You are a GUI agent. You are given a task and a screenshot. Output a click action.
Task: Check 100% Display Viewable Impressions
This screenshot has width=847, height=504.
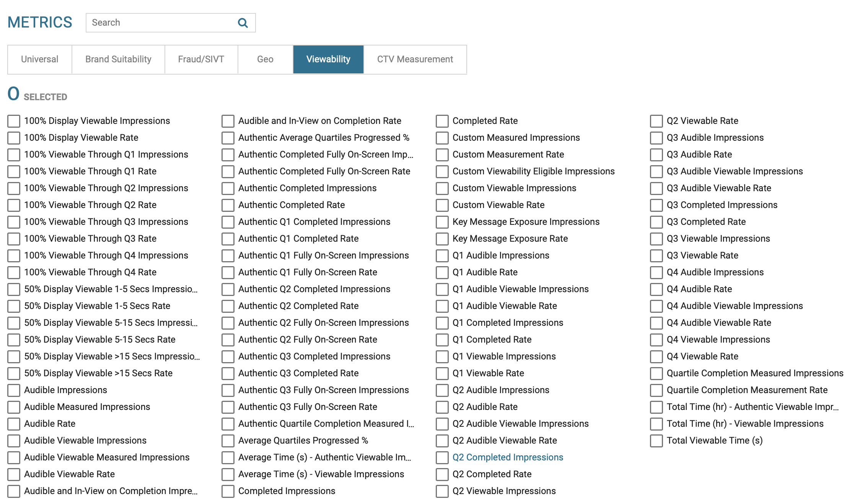click(14, 121)
